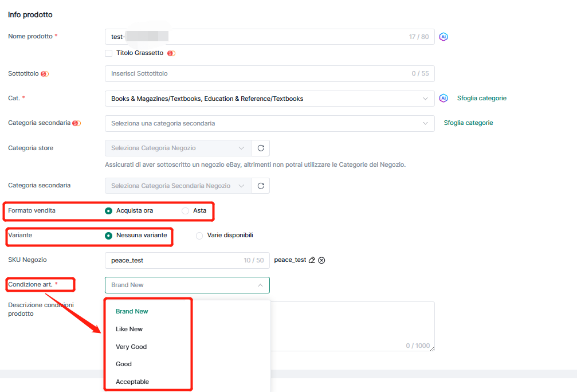
Task: Select the Acquista ora radio button
Action: [108, 211]
